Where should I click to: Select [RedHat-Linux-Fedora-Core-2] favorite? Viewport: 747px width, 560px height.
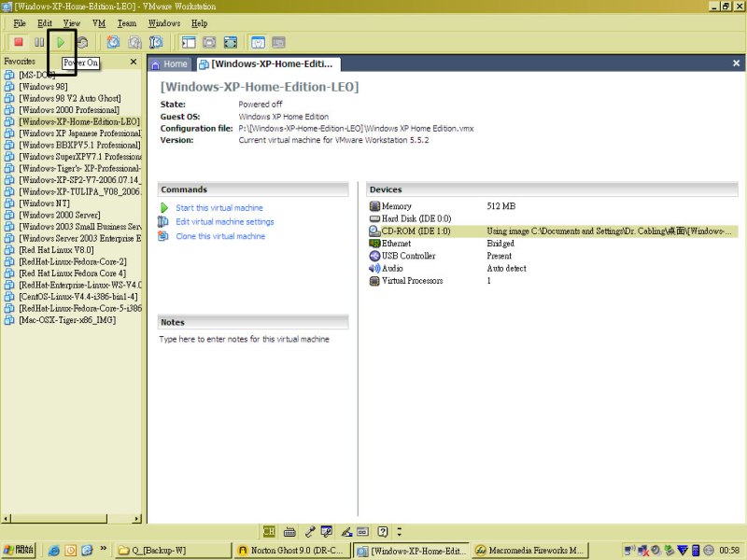73,262
